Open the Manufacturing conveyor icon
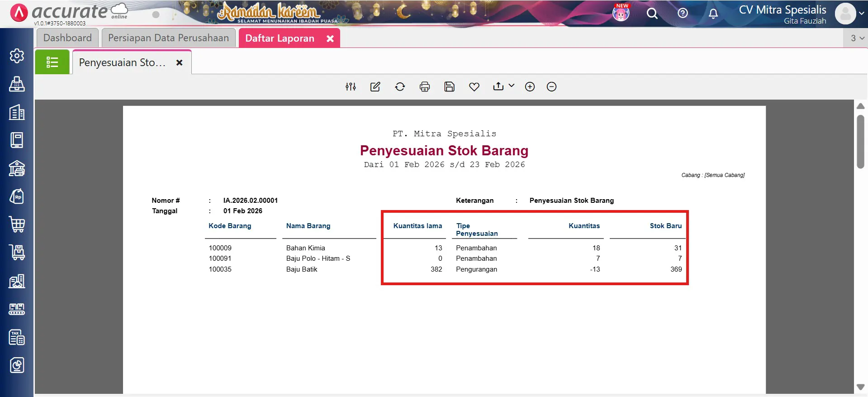Image resolution: width=868 pixels, height=397 pixels. click(x=17, y=309)
